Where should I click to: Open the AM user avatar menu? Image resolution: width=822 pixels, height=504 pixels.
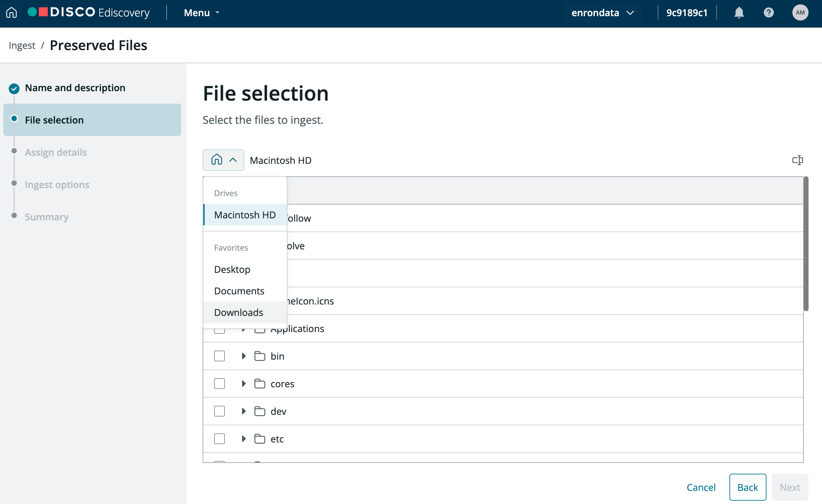tap(800, 13)
